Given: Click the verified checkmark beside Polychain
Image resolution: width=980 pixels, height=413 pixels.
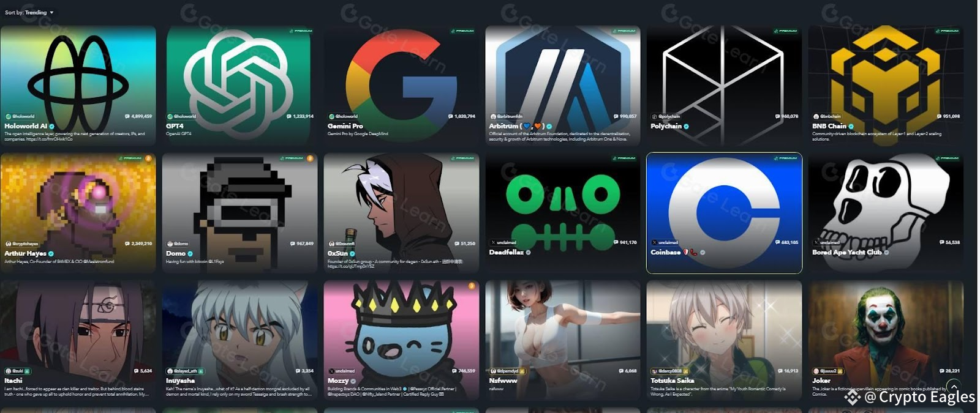Looking at the screenshot, I should (686, 127).
